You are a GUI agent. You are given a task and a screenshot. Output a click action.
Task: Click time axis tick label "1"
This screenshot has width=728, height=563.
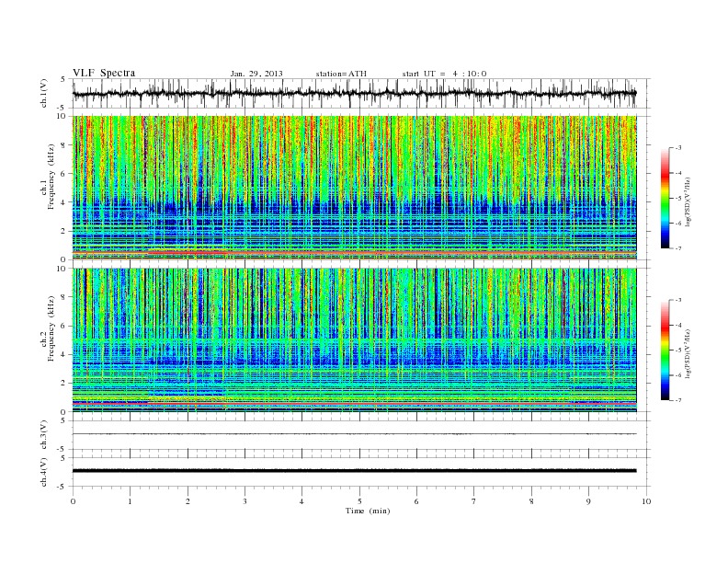[x=130, y=501]
